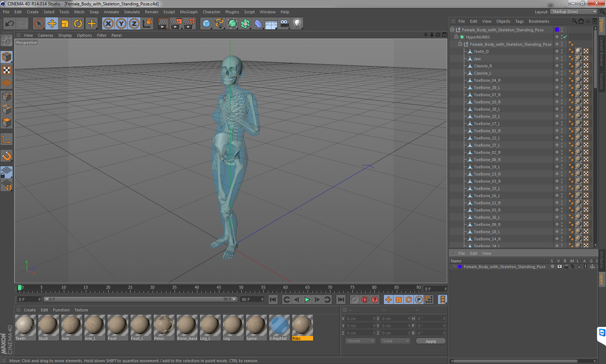Open the deformer objects icon

click(x=258, y=24)
